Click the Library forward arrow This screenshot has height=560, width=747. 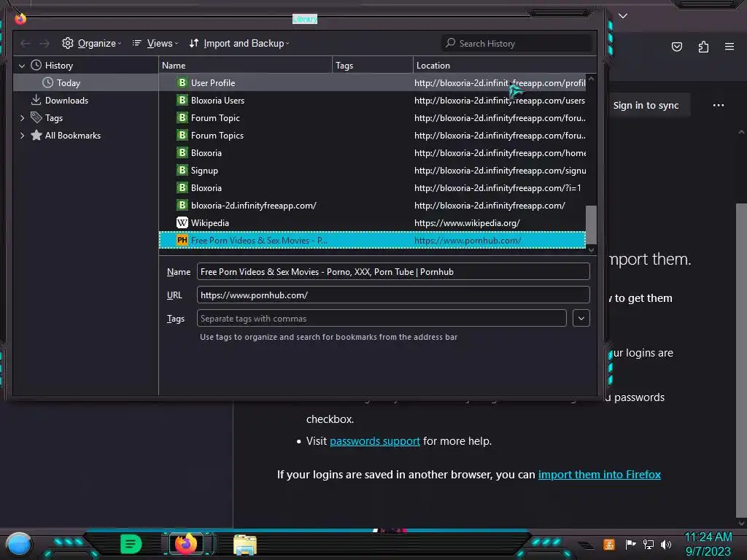[x=44, y=43]
